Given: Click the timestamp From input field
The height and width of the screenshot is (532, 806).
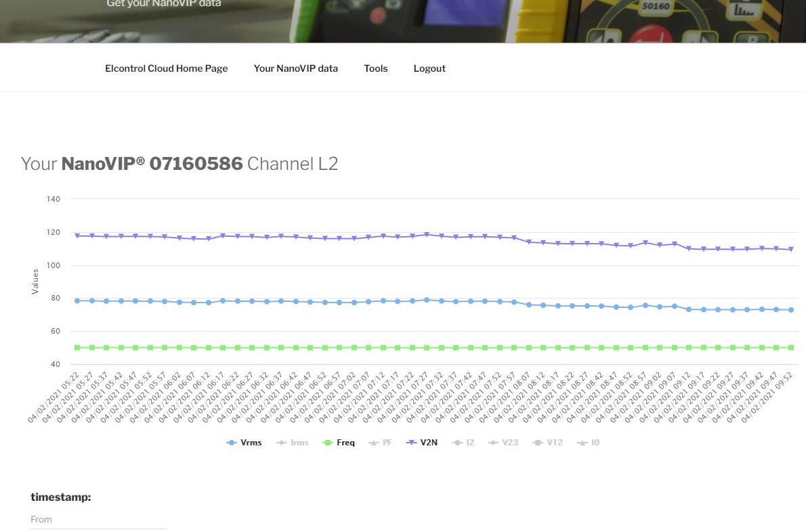Looking at the screenshot, I should pos(98,519).
